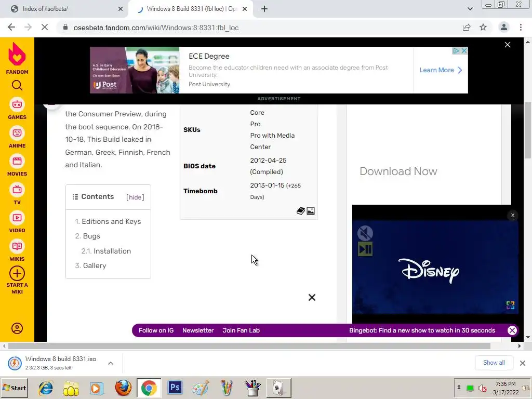Screen dimensions: 532x399
Task: Close the ECE Degree ad with its X
Action: 464,51
